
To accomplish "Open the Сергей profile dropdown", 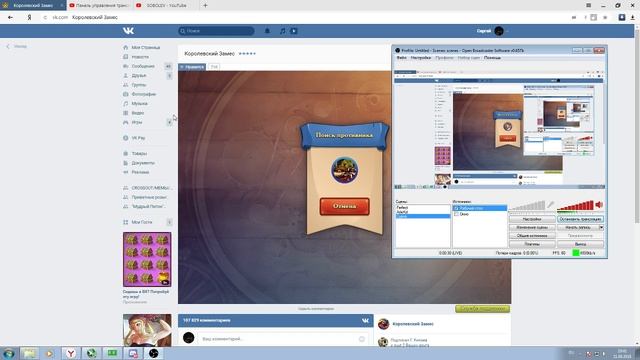I will click(493, 31).
